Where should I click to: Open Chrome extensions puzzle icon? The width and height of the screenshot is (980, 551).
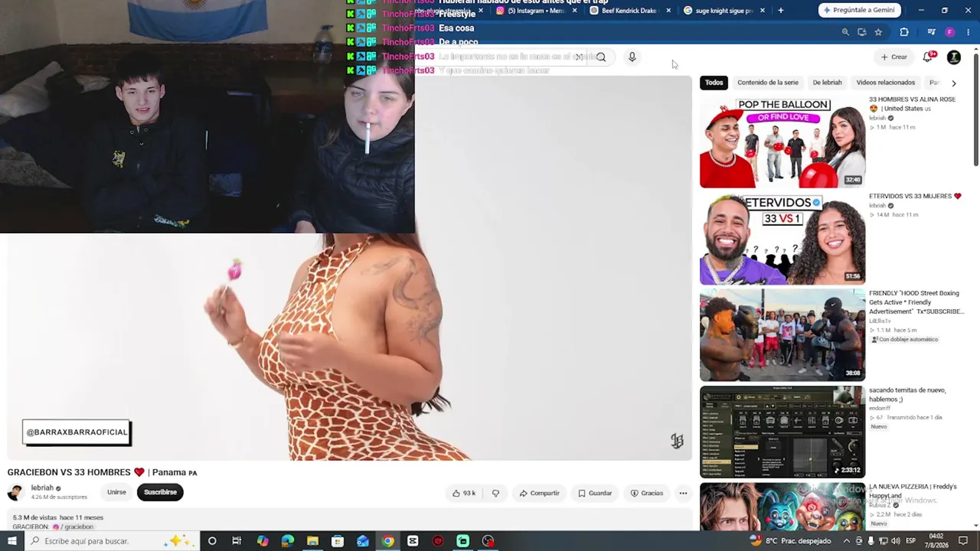point(904,32)
